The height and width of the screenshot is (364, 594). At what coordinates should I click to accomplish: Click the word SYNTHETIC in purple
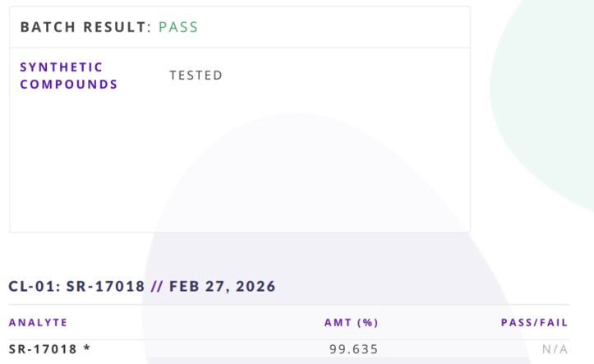(62, 67)
